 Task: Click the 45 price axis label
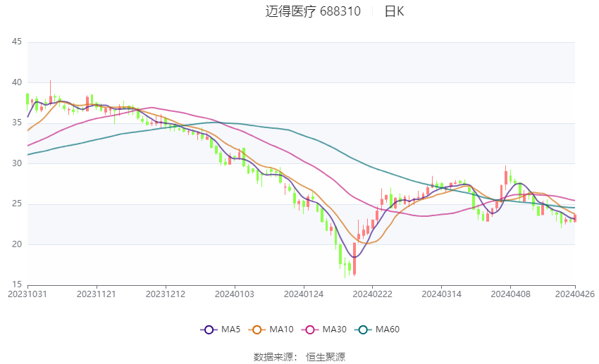(x=17, y=42)
